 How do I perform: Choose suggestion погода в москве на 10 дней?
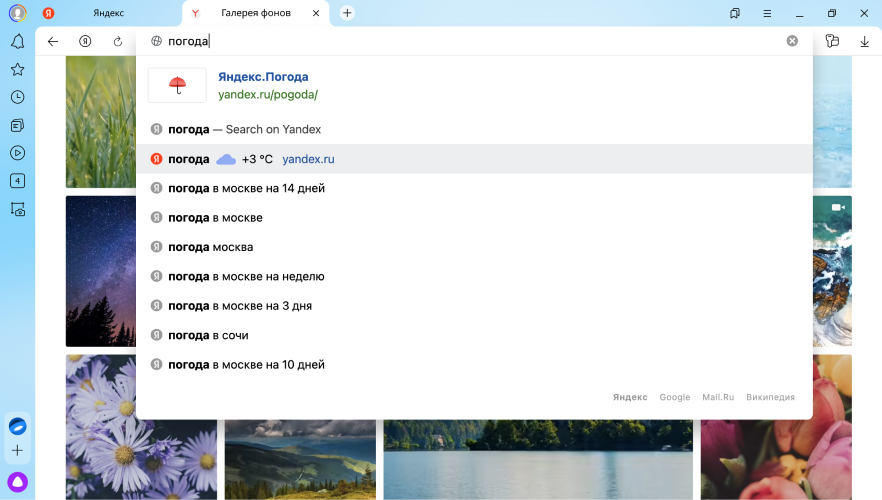(x=474, y=364)
